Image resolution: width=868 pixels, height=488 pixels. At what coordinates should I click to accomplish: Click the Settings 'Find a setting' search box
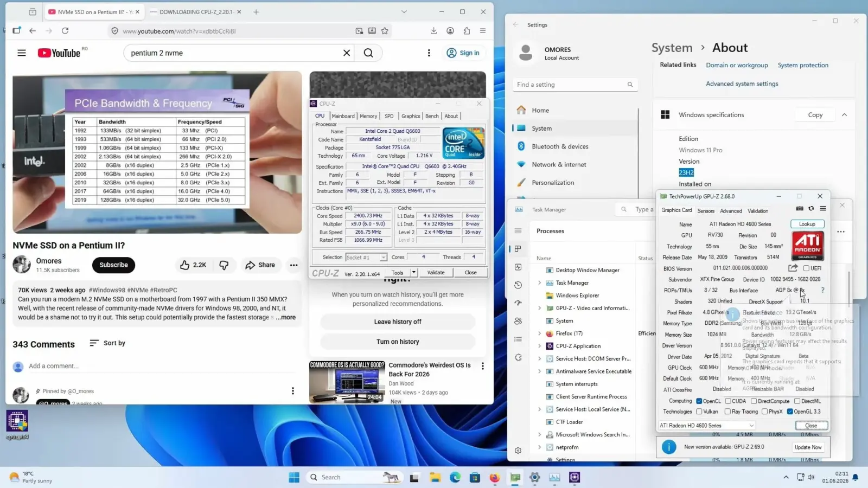coord(575,85)
